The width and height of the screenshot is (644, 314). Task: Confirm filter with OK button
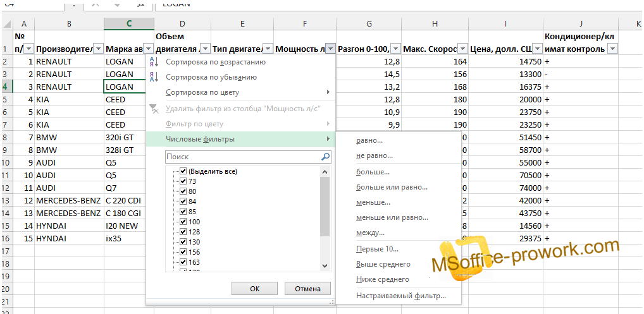[x=255, y=289]
